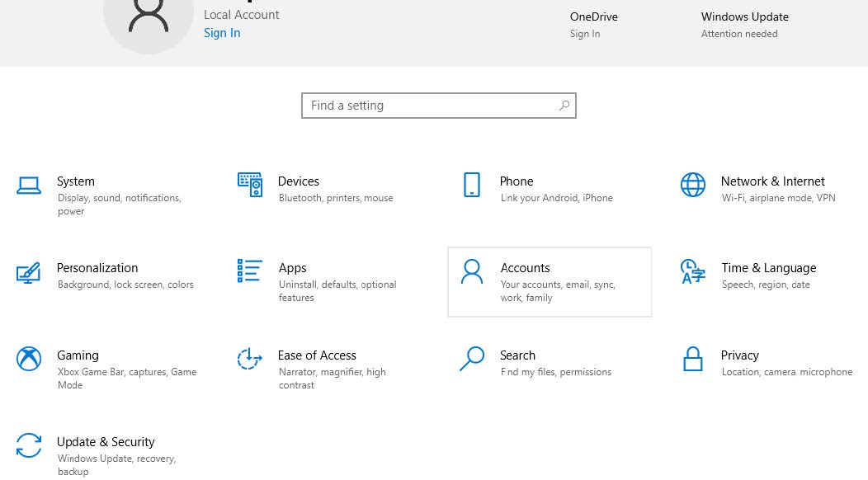868x480 pixels.
Task: Open Devices via the keyboard-speaker icon
Action: [x=250, y=185]
